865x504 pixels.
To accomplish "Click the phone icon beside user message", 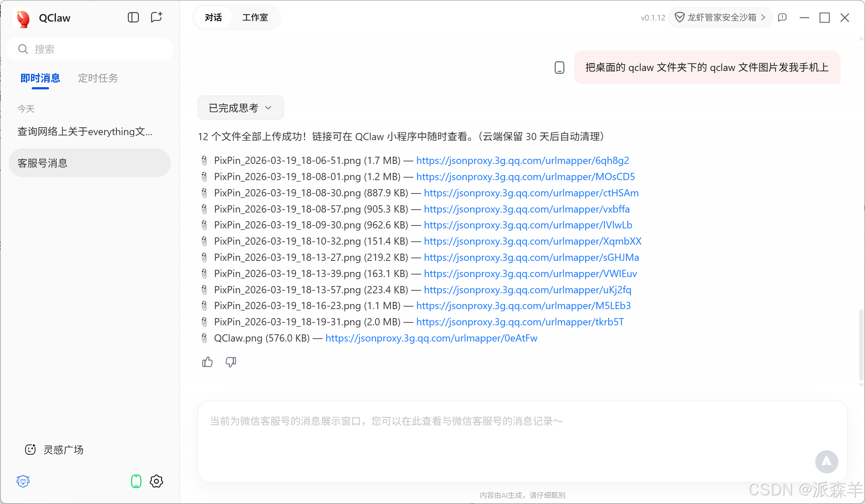I will (559, 67).
